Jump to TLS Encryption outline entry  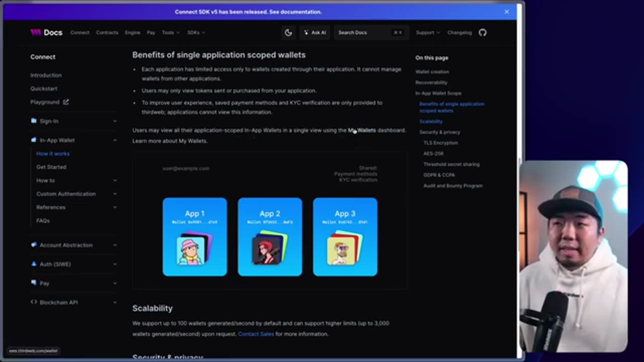coord(441,143)
